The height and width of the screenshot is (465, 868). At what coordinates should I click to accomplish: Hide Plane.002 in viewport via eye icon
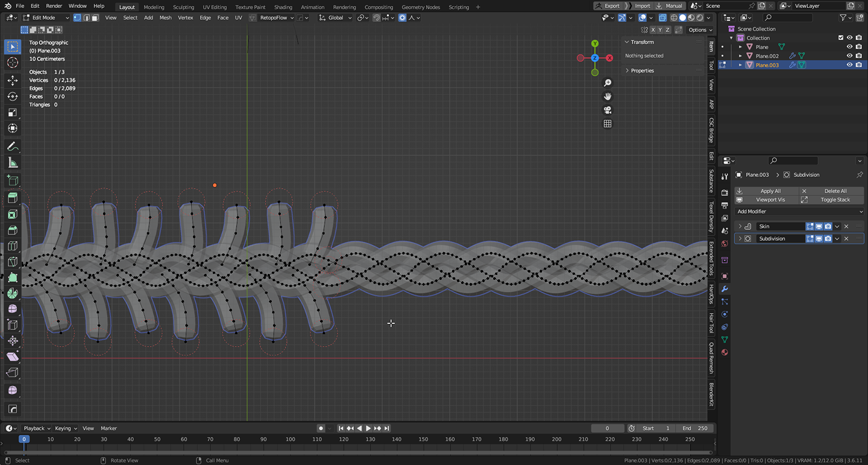click(x=849, y=56)
